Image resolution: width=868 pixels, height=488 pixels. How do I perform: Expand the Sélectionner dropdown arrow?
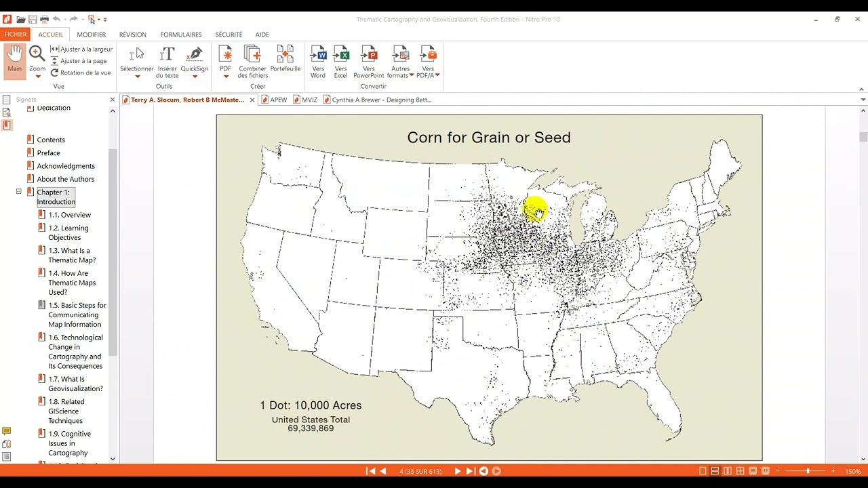pyautogui.click(x=137, y=77)
